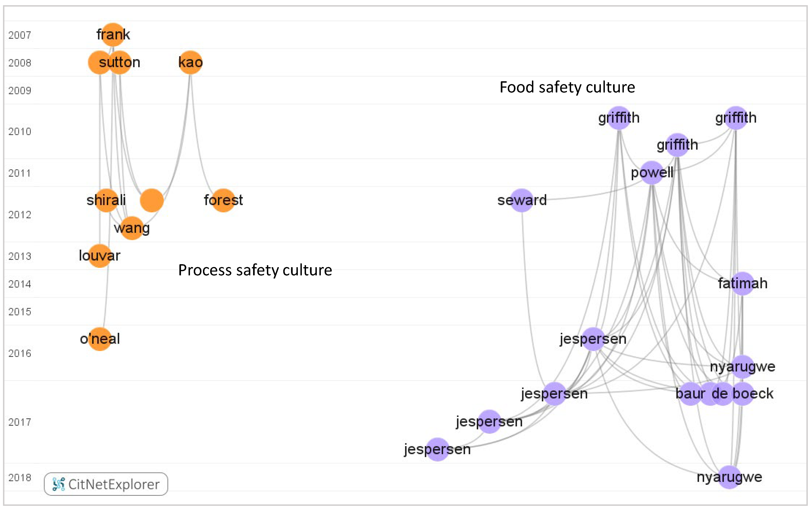Screen dimensions: 812x509
Task: Click the Process safety culture label
Action: 255,270
